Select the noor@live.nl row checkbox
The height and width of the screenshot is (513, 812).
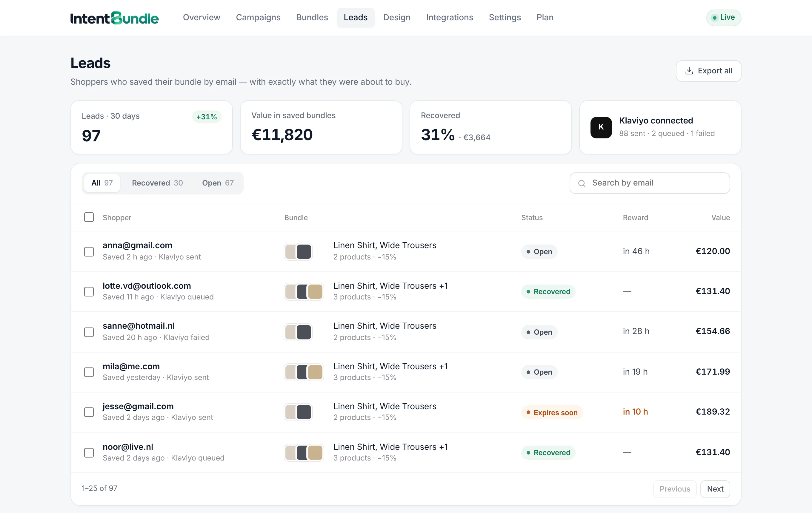point(89,453)
